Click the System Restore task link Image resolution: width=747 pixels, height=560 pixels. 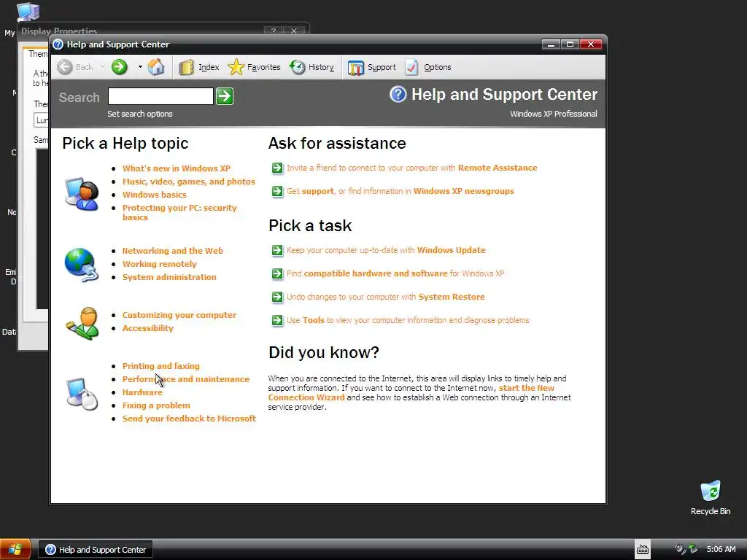coord(452,297)
